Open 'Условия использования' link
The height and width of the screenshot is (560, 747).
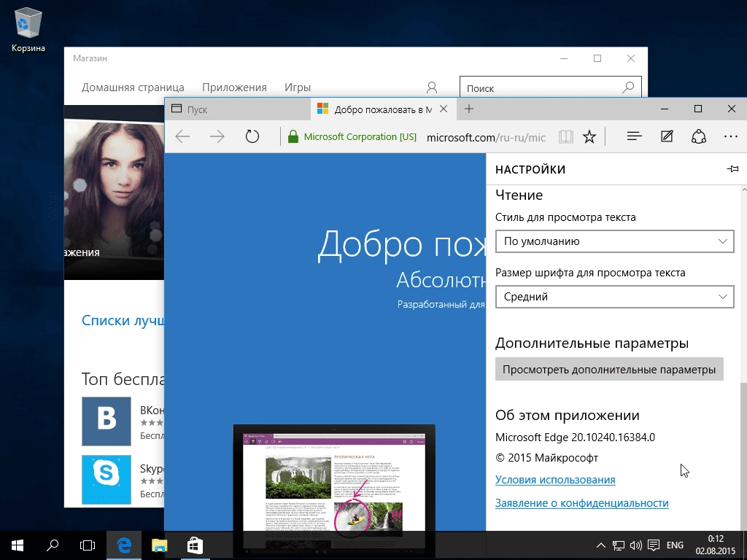(555, 480)
